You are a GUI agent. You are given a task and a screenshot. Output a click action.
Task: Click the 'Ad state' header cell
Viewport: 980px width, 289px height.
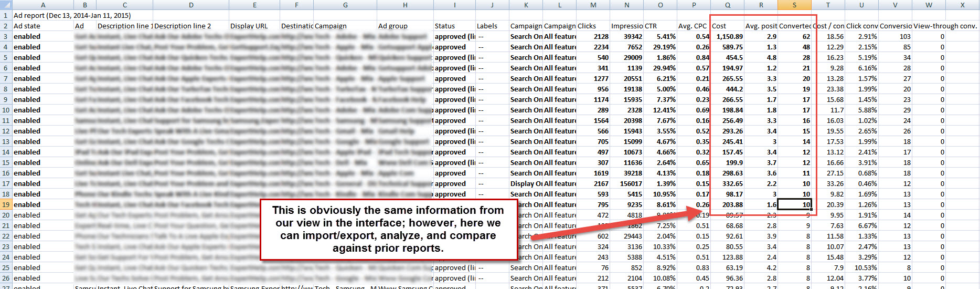coord(42,26)
